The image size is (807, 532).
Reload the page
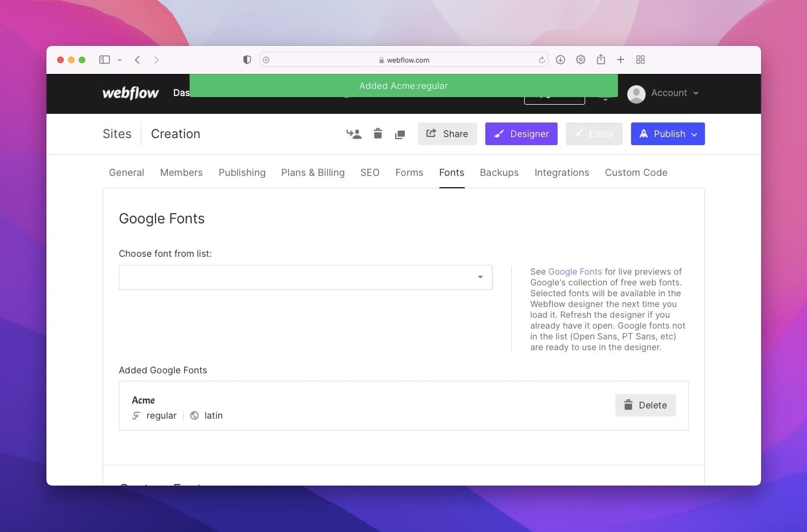click(x=541, y=60)
